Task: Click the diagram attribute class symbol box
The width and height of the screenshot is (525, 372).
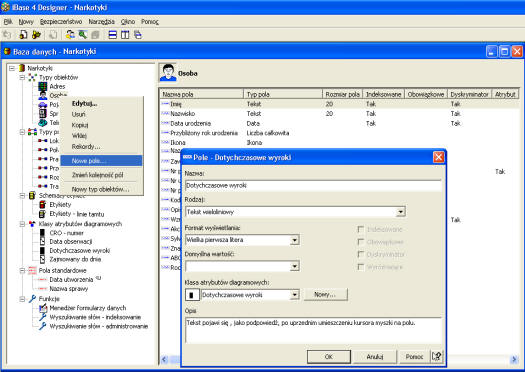Action: [192, 295]
